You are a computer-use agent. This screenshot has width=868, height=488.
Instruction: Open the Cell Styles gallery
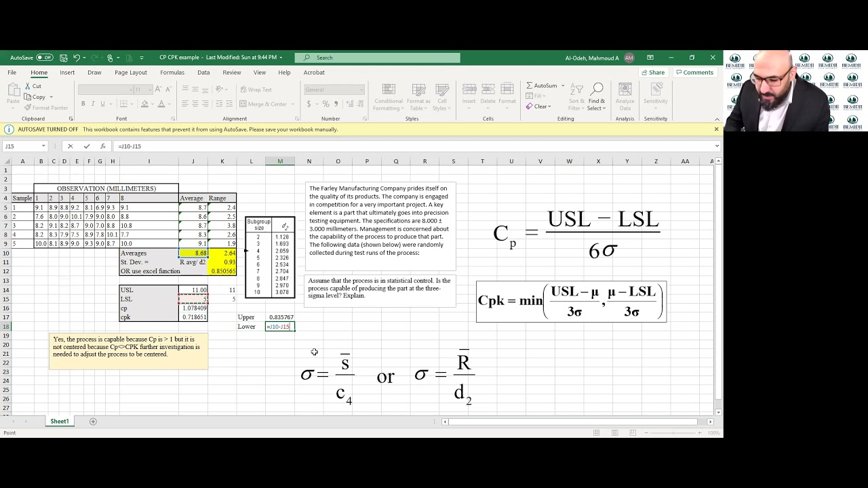tap(441, 98)
